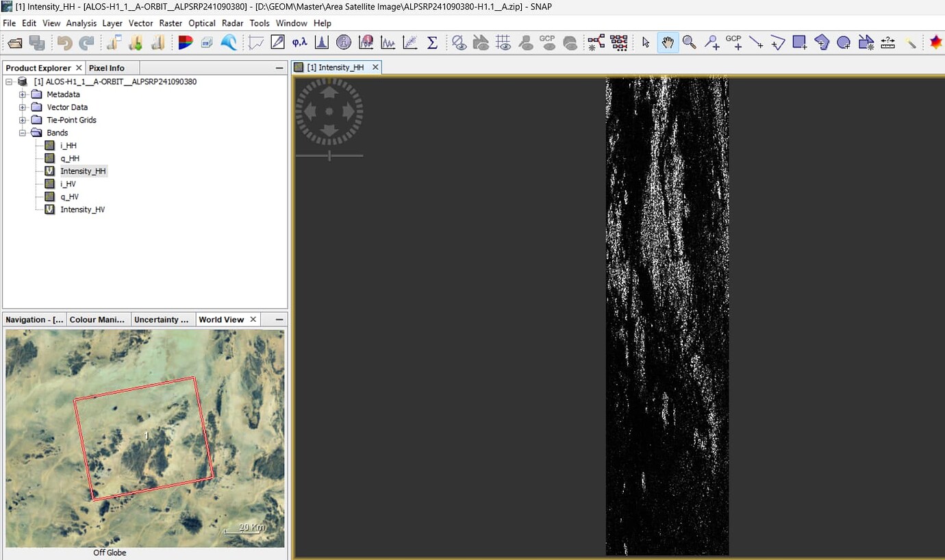Activate the Zoom tool
The height and width of the screenshot is (560, 945).
690,42
